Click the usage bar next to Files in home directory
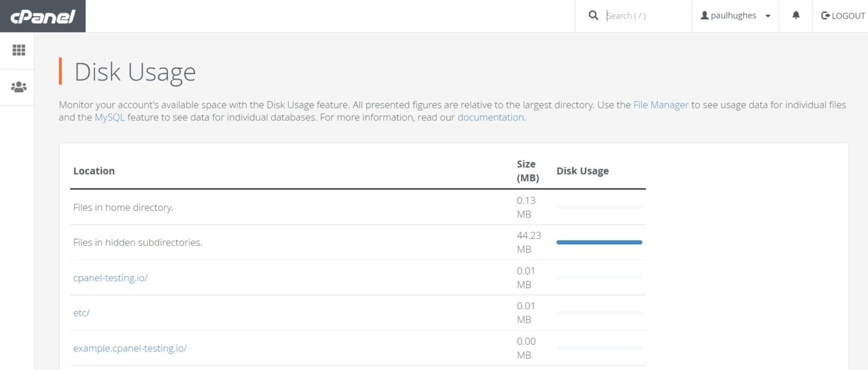Image resolution: width=868 pixels, height=370 pixels. point(599,207)
